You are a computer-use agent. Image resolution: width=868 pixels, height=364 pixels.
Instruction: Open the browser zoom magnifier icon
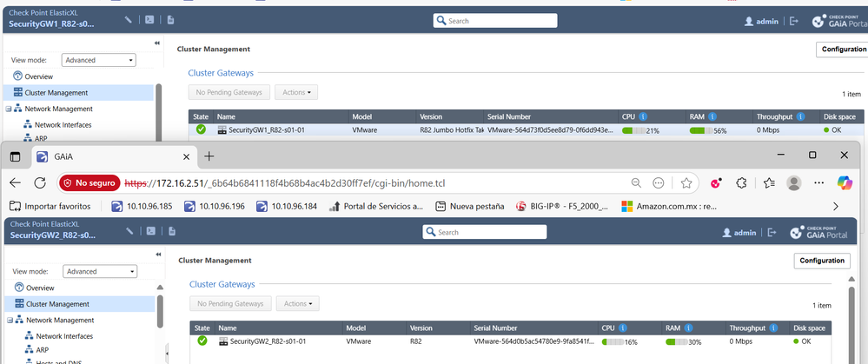[x=636, y=183]
